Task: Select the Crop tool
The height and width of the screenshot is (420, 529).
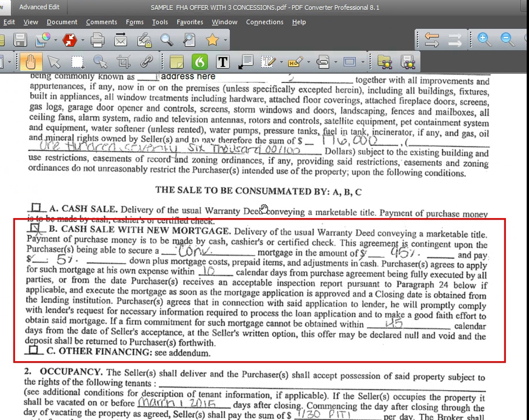Action: click(123, 61)
